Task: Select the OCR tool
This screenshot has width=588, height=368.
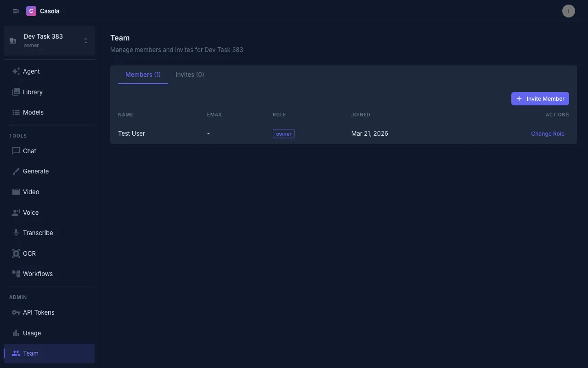Action: pyautogui.click(x=29, y=253)
